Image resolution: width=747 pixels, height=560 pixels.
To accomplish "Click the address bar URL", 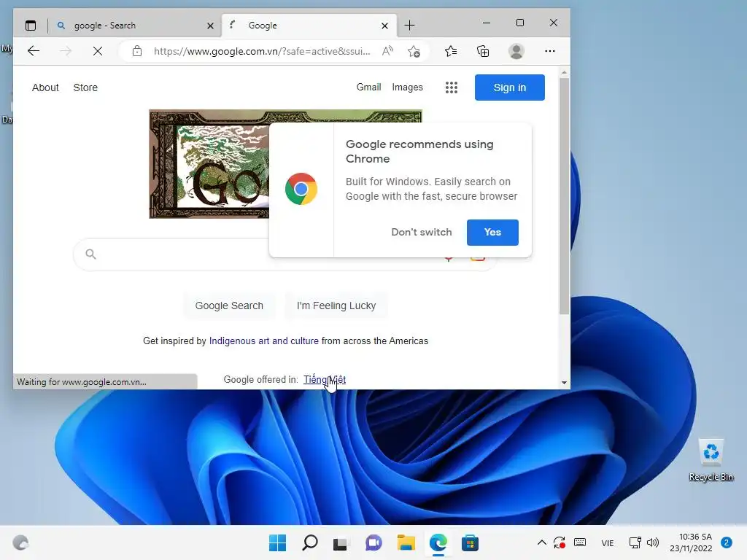I will coord(262,51).
